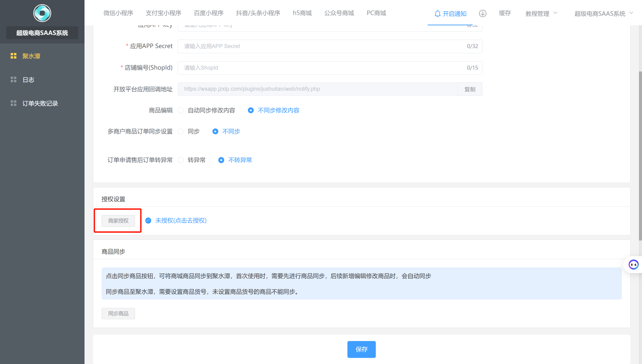The height and width of the screenshot is (364, 642).
Task: Open the 超级电商SAAS系统 account dropdown
Action: 603,14
